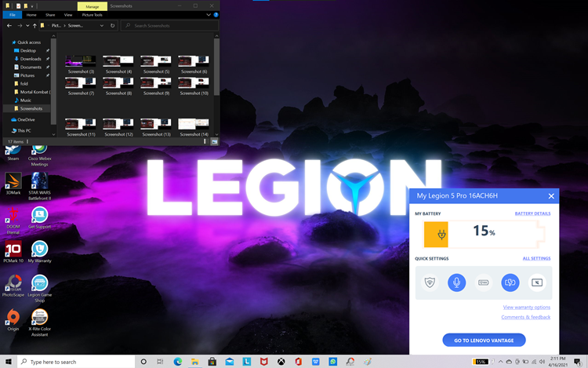Click in the Search Screenshots field
588x368 pixels.
pyautogui.click(x=169, y=26)
